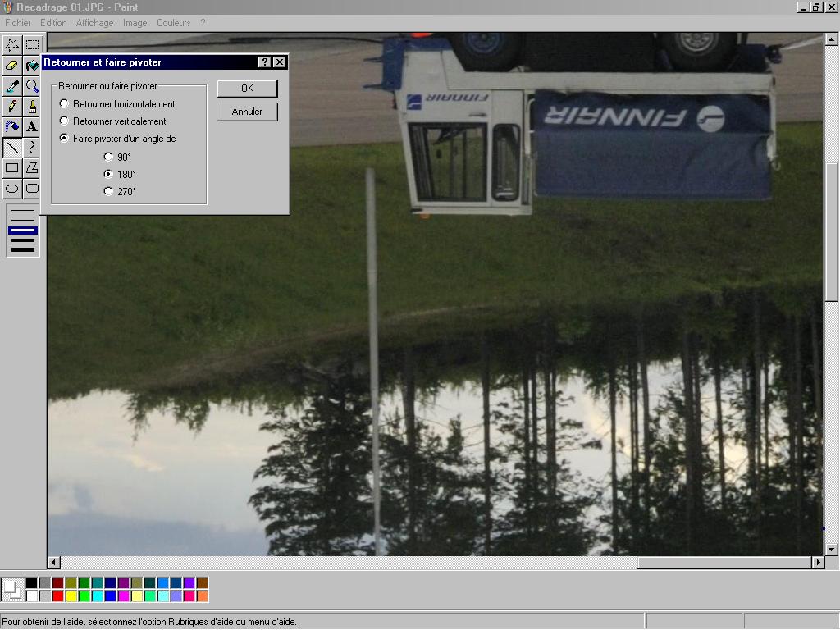Select Retourner horizontalement option
The height and width of the screenshot is (630, 840).
(65, 104)
